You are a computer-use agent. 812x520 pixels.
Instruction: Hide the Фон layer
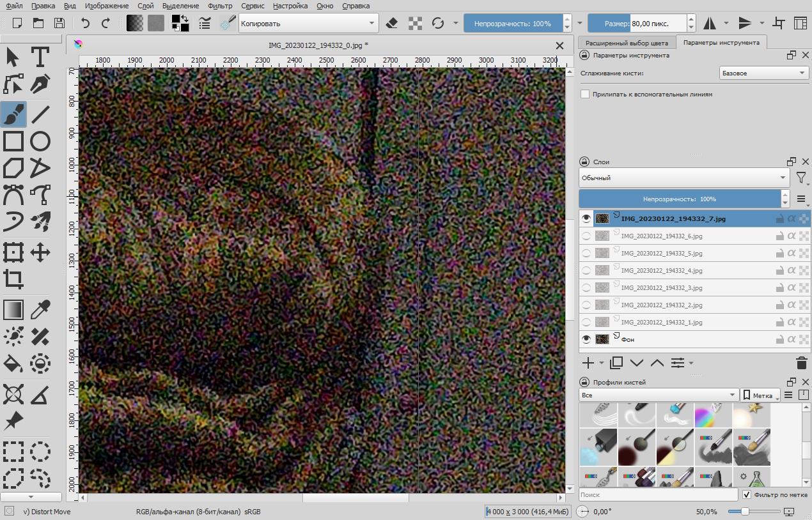pyautogui.click(x=586, y=339)
